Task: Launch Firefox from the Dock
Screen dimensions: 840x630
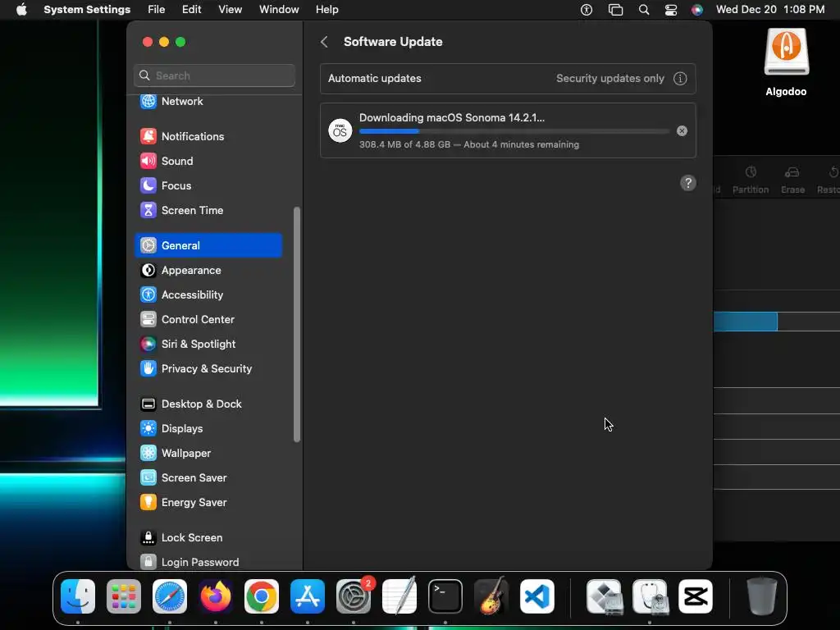Action: tap(216, 596)
